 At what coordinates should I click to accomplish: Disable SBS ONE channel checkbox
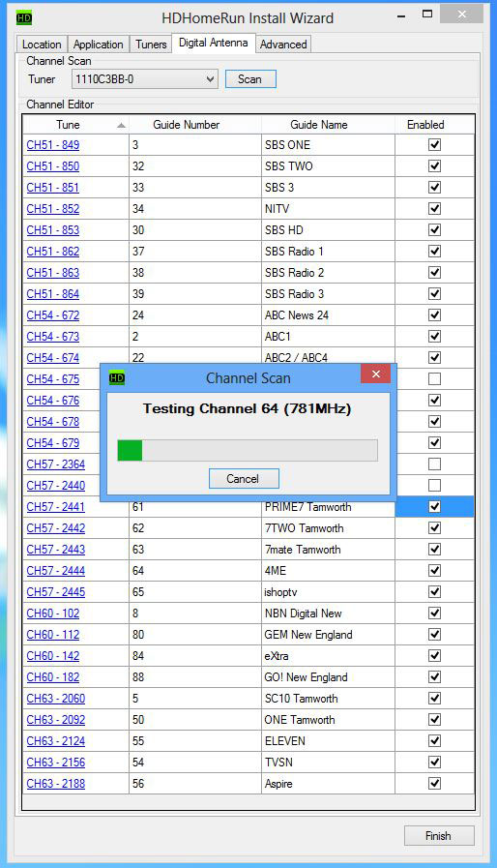435,145
